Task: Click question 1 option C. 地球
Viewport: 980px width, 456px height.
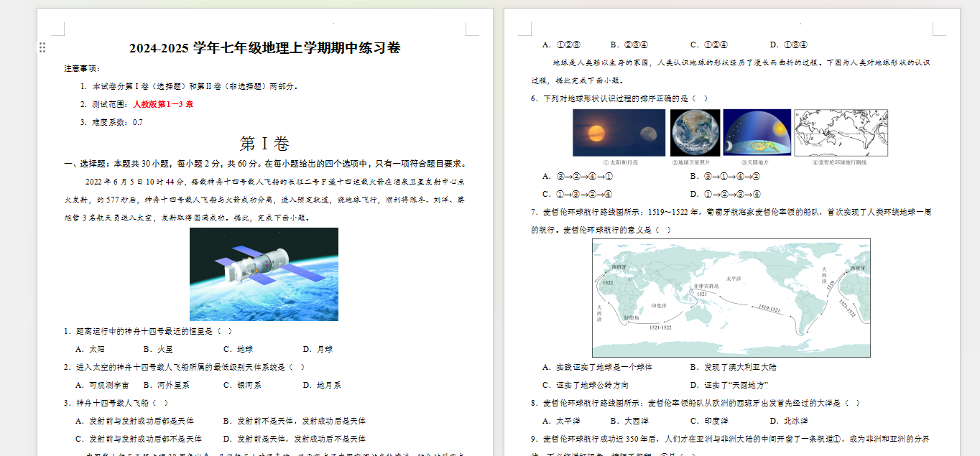Action: pos(238,349)
